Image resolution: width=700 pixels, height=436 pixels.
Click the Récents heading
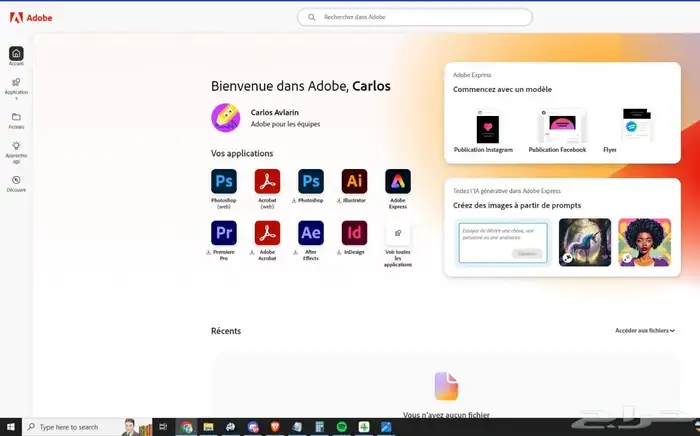[x=226, y=331]
